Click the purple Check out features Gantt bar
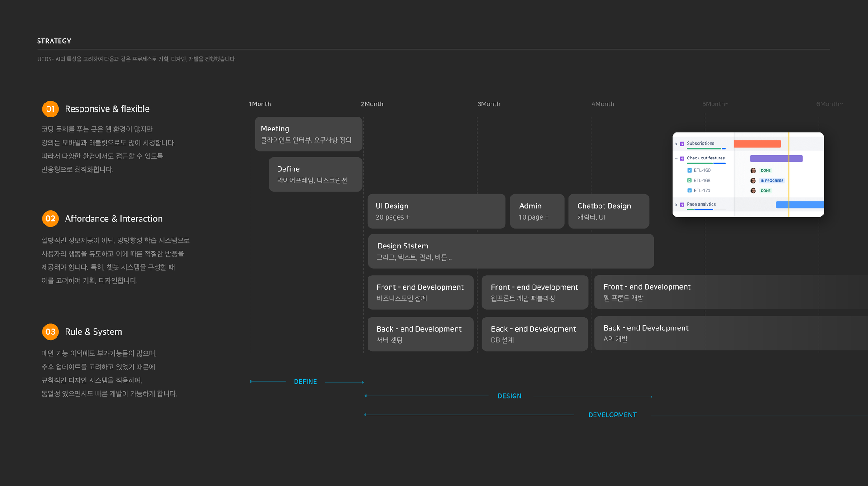 (x=776, y=159)
